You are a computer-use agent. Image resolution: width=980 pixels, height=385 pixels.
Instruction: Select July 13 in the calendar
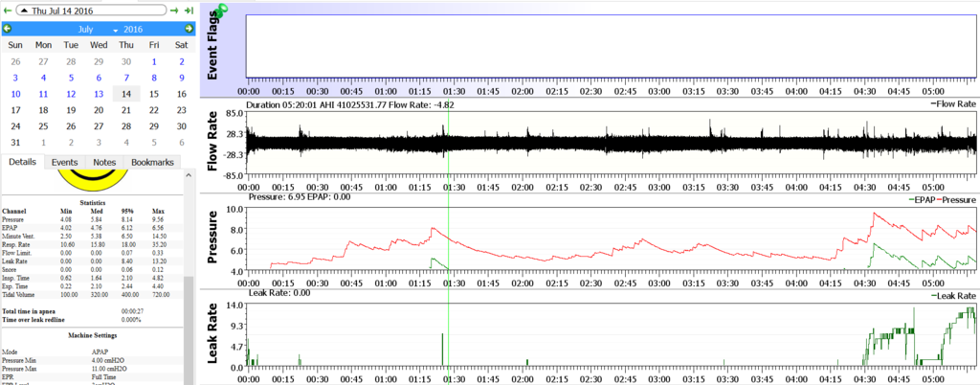point(98,94)
